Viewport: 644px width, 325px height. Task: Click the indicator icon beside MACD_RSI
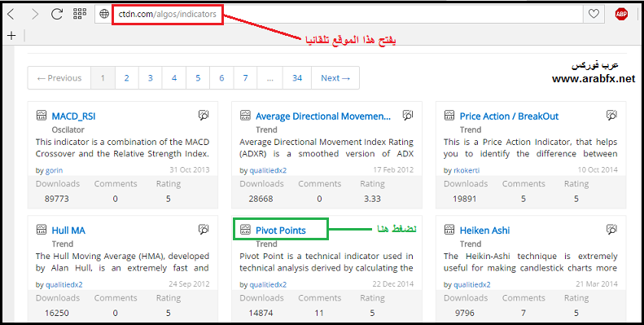click(x=41, y=116)
